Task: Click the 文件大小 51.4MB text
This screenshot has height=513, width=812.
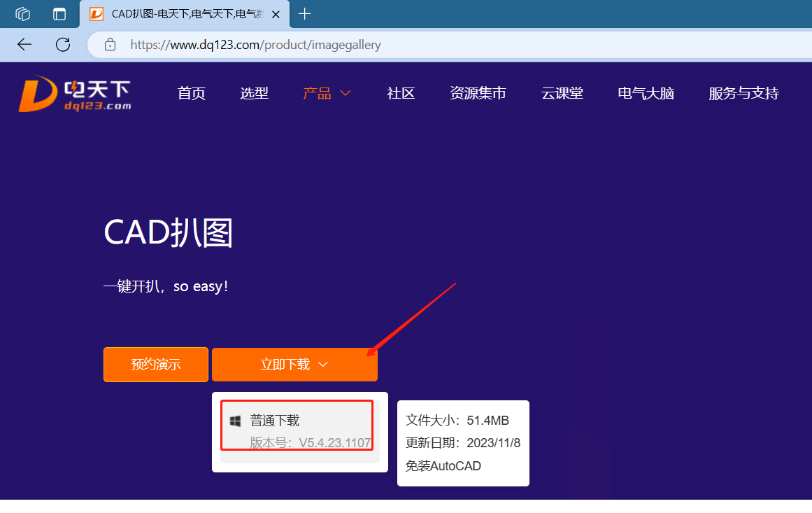Action: (457, 420)
